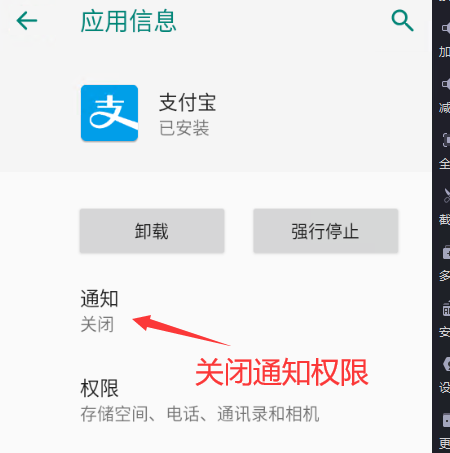Click permissions list 存储空间、电话、通讯录和相机
Viewport: 450px width, 453px height.
(200, 414)
